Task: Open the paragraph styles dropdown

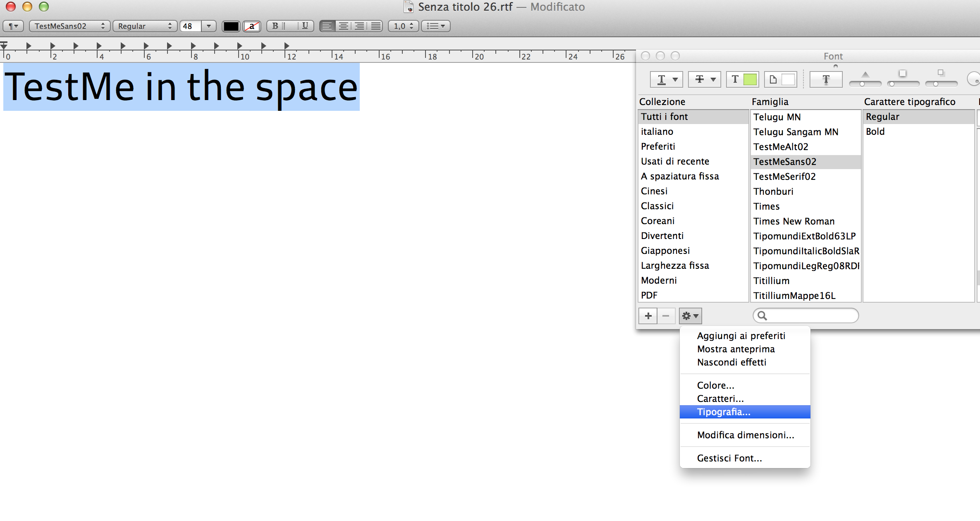Action: [13, 26]
